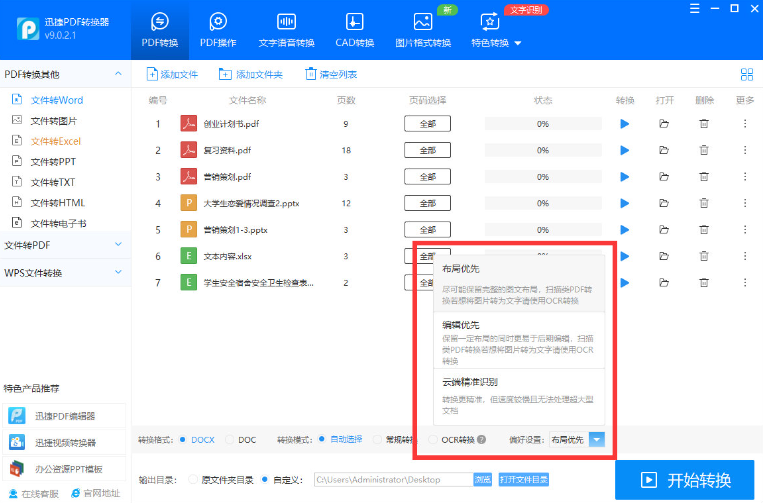The width and height of the screenshot is (763, 503).
Task: Start converting 创业计划书.pdf with play icon
Action: tap(625, 124)
